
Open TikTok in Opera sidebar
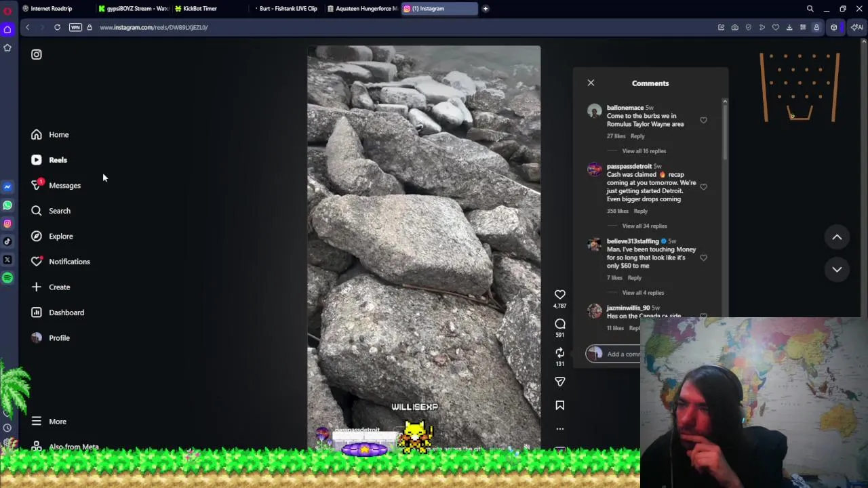pos(7,241)
